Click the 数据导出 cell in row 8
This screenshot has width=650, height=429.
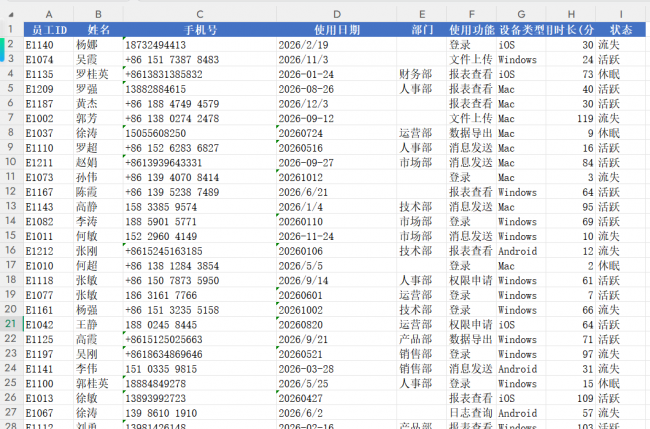[x=471, y=133]
